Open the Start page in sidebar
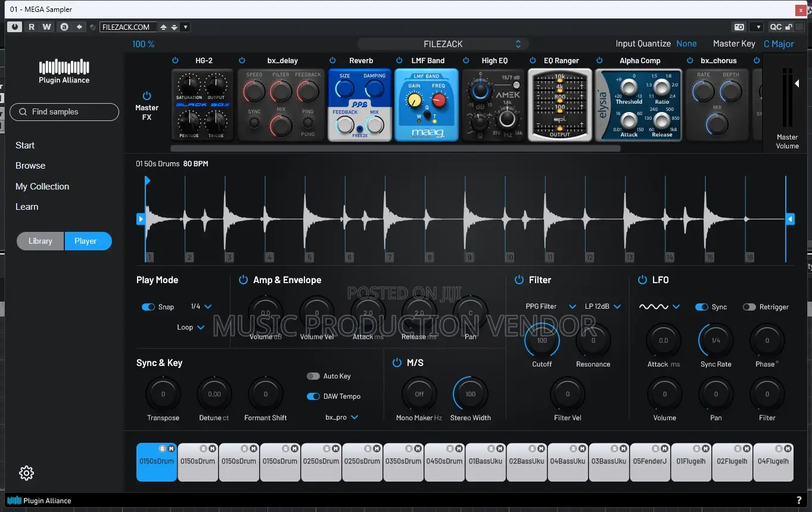This screenshot has width=812, height=512. [x=25, y=145]
